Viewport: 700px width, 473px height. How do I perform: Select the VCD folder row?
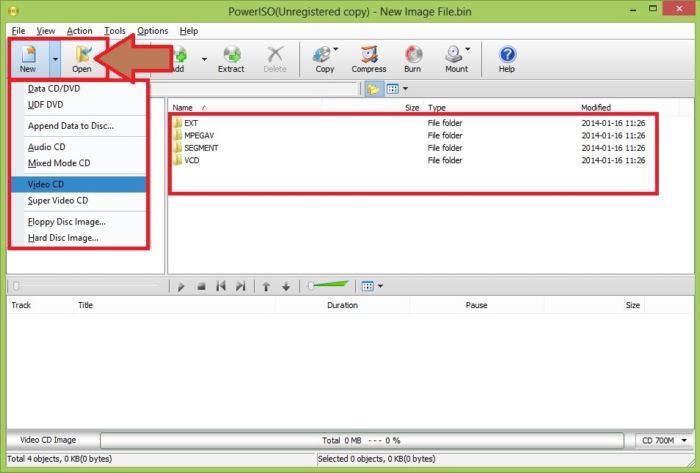pos(409,160)
